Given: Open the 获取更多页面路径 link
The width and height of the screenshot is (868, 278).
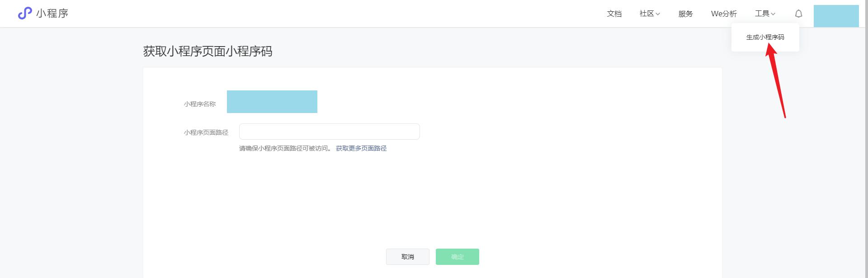Looking at the screenshot, I should tap(361, 148).
